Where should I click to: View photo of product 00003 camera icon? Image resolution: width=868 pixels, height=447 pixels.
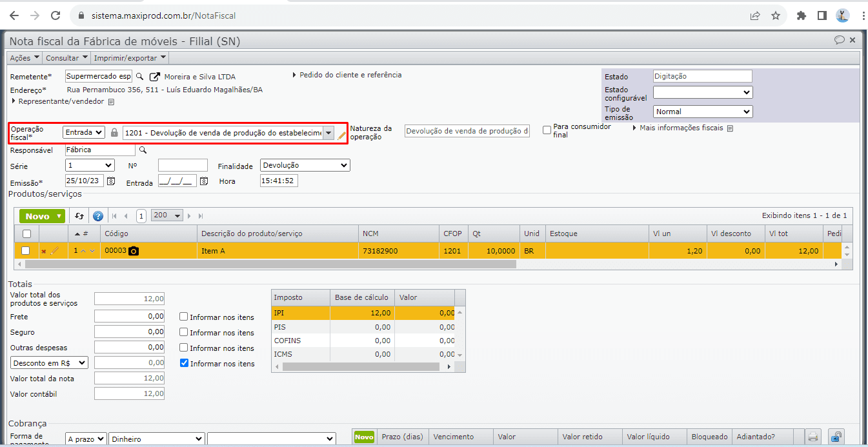133,251
